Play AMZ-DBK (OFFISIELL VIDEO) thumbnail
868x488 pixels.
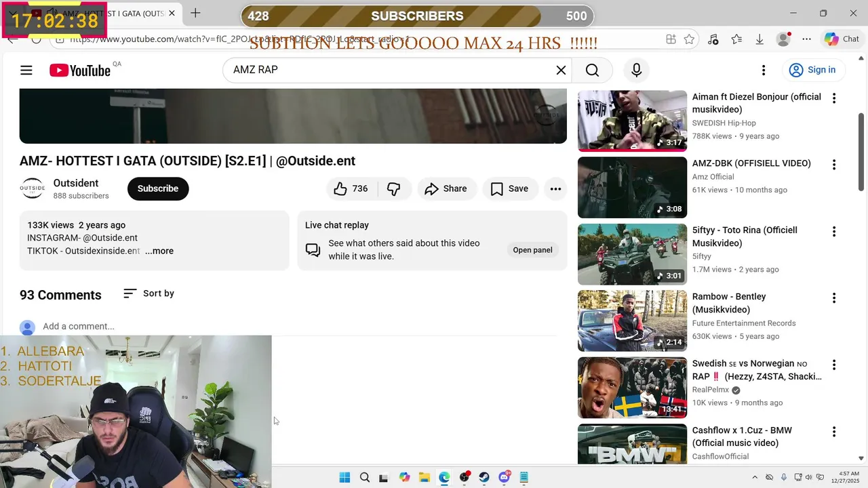pyautogui.click(x=632, y=187)
